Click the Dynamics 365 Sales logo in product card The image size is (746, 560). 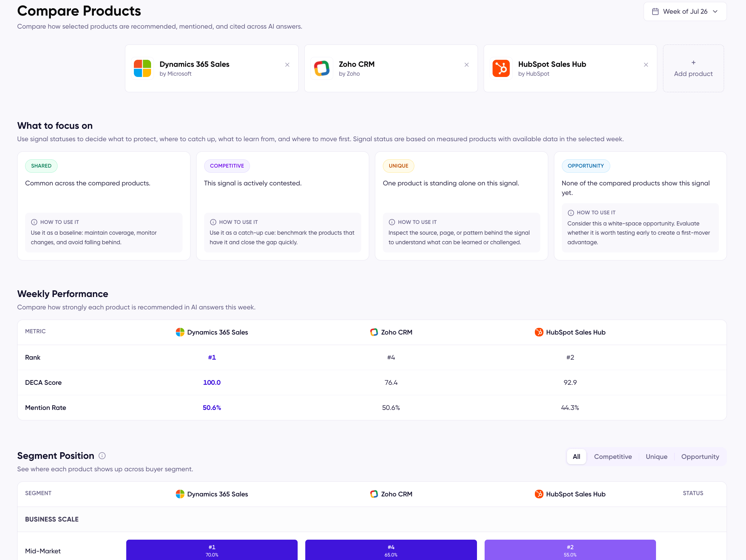142,68
